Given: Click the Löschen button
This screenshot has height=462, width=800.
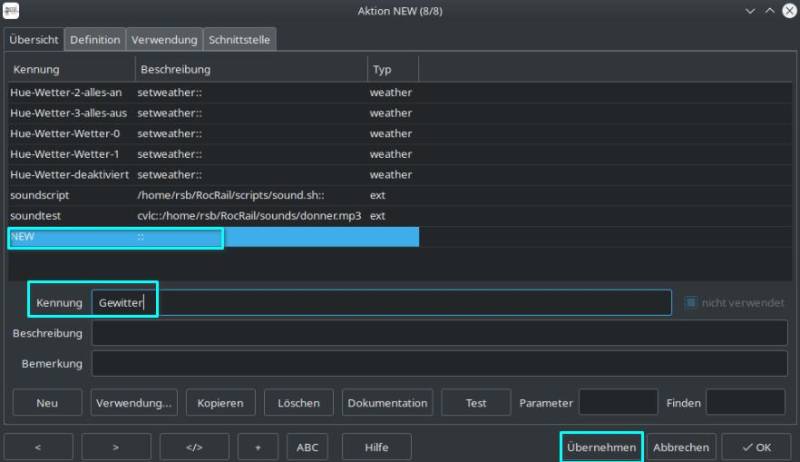Looking at the screenshot, I should pos(299,403).
